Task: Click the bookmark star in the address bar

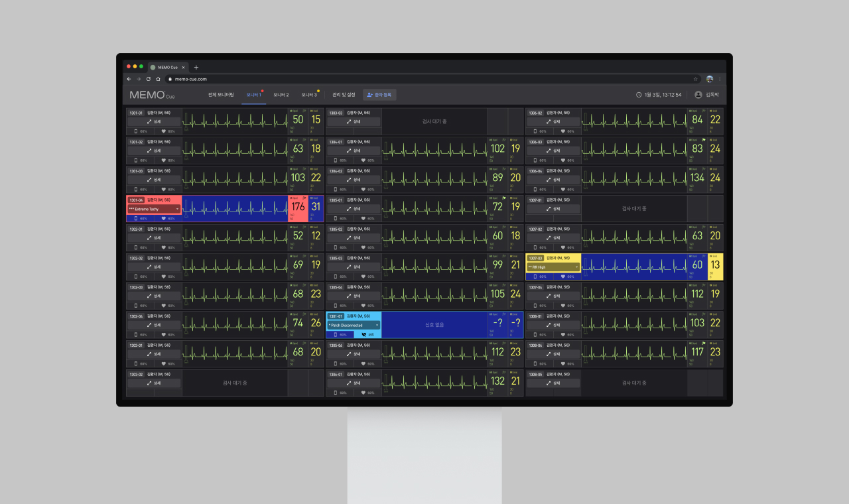Action: pyautogui.click(x=695, y=79)
